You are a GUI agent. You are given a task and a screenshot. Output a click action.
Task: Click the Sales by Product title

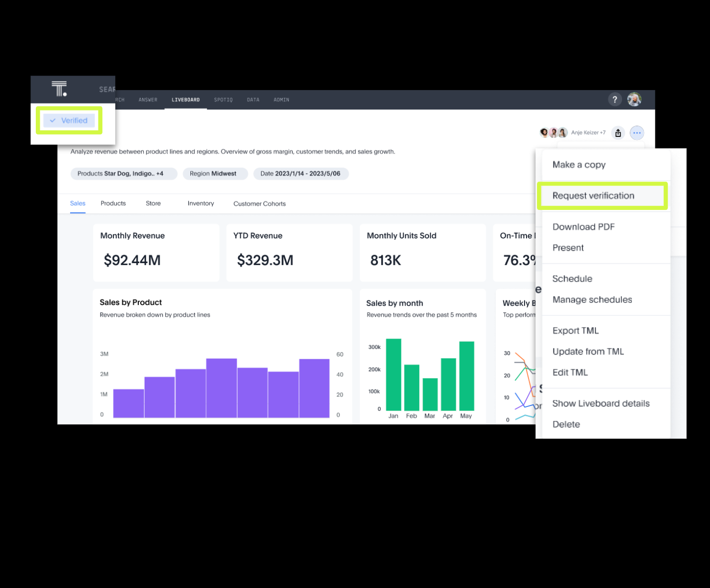tap(131, 302)
